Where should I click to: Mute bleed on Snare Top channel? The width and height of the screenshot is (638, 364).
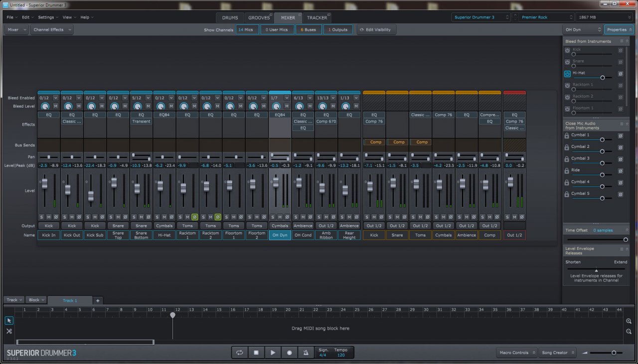[125, 106]
